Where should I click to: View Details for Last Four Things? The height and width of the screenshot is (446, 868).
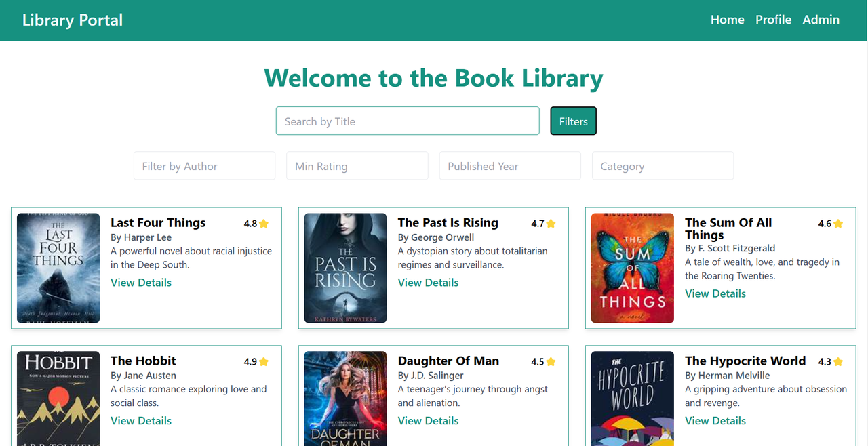[x=141, y=283]
